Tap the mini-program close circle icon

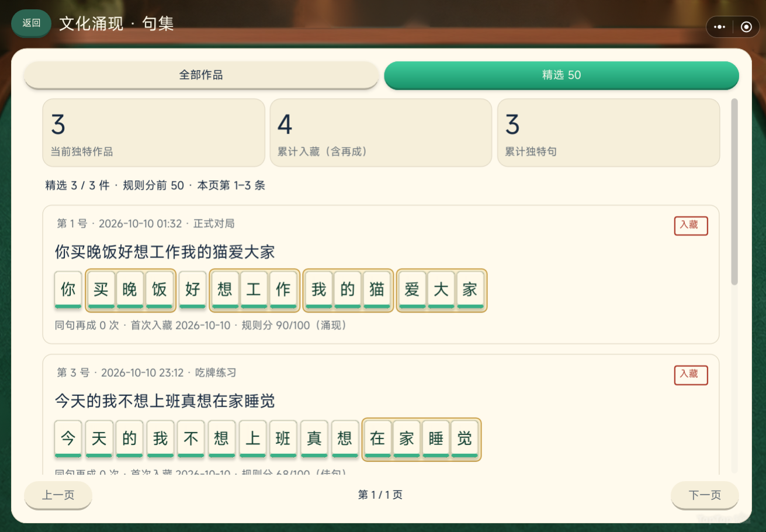(746, 27)
